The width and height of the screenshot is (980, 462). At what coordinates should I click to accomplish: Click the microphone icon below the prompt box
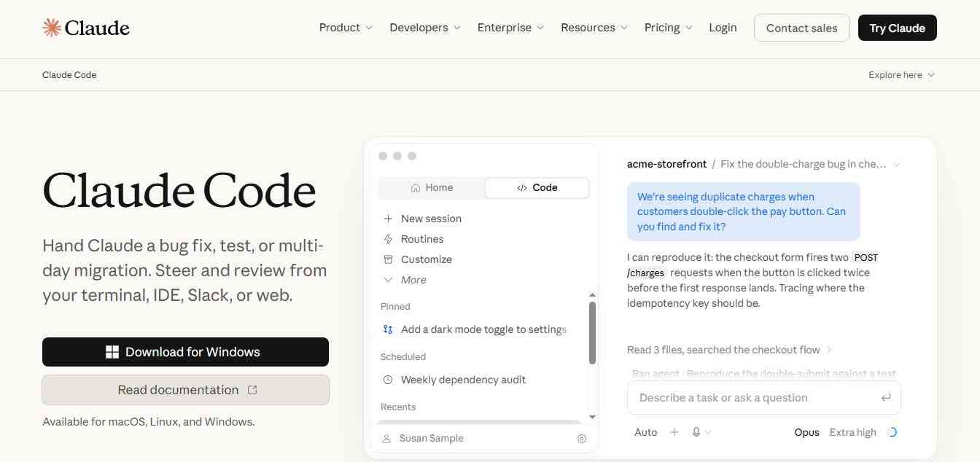click(696, 432)
